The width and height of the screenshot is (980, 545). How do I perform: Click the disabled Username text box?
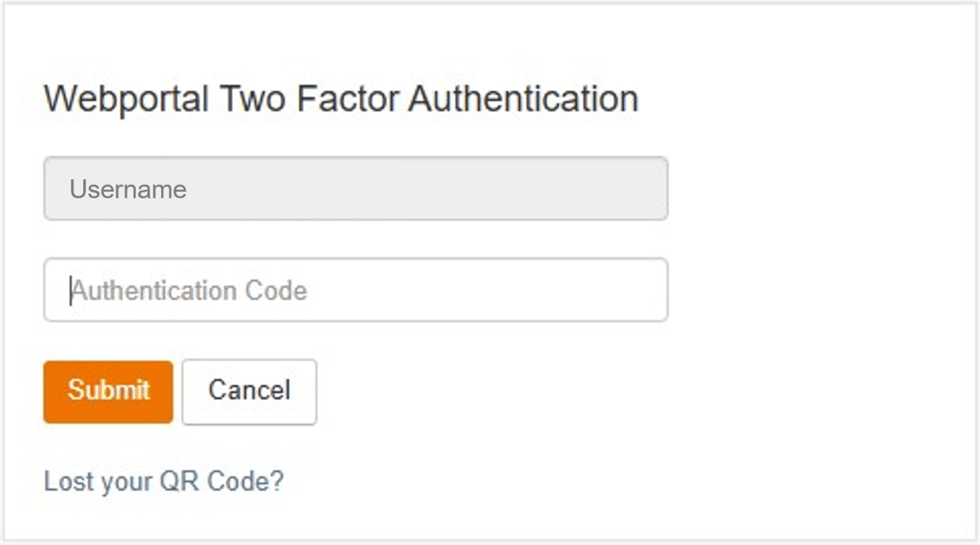click(x=355, y=189)
